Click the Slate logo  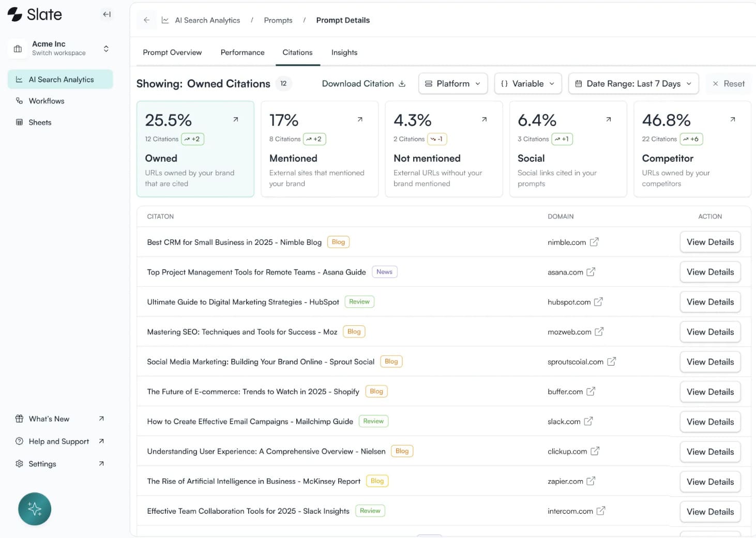coord(35,14)
